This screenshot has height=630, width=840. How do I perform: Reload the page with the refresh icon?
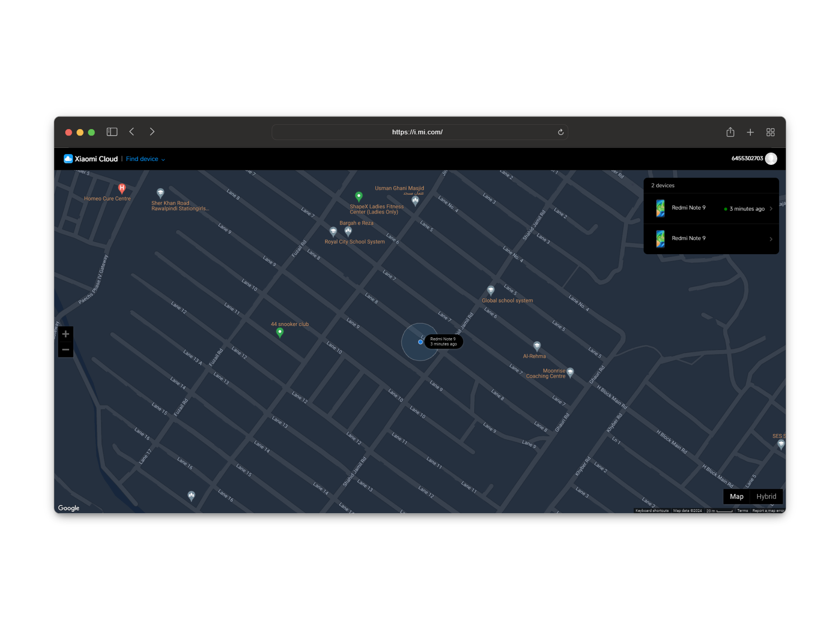pyautogui.click(x=560, y=132)
